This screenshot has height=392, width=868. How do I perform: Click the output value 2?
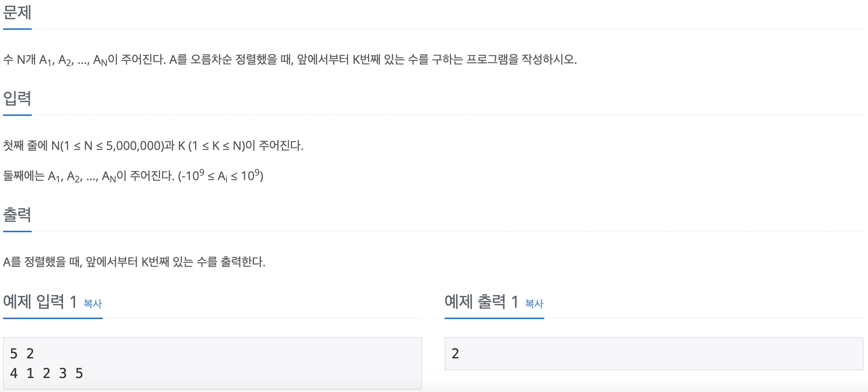pos(456,353)
